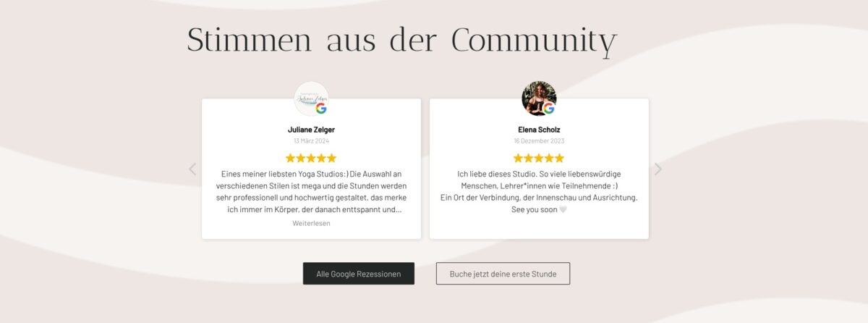Click Google logo on Elena Scholz's avatar
This screenshot has height=323, width=868.
click(x=549, y=109)
